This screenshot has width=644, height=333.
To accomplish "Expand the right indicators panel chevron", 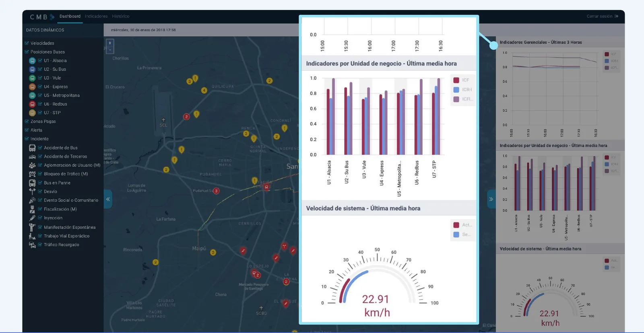I will tap(491, 199).
